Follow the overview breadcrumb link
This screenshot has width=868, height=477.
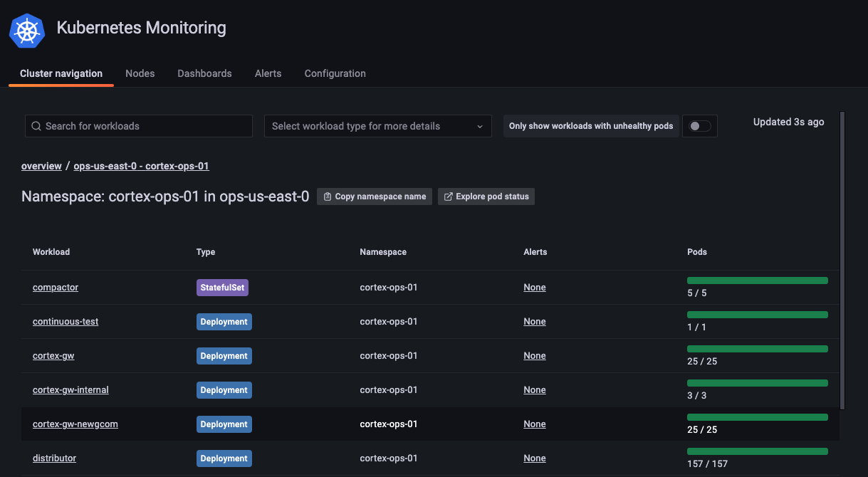pyautogui.click(x=41, y=166)
